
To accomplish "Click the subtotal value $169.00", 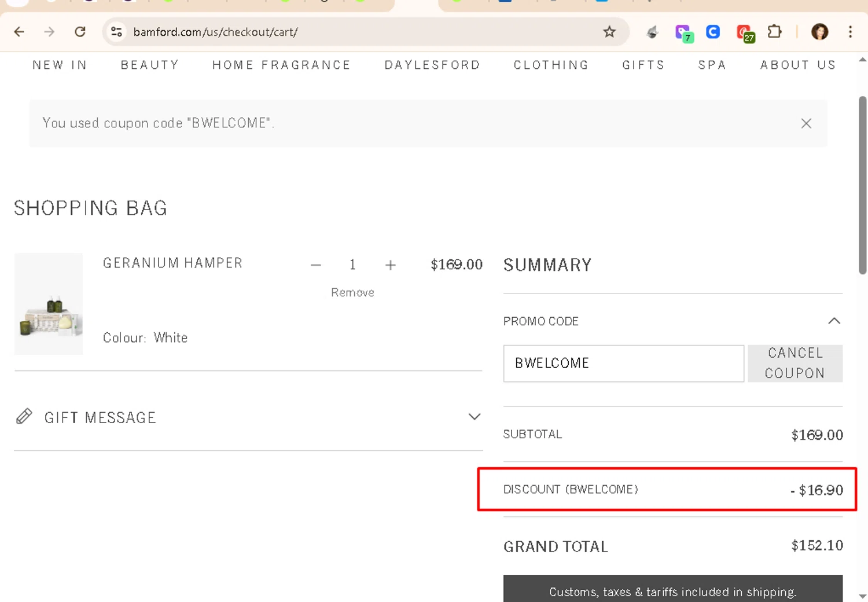I will coord(817,435).
